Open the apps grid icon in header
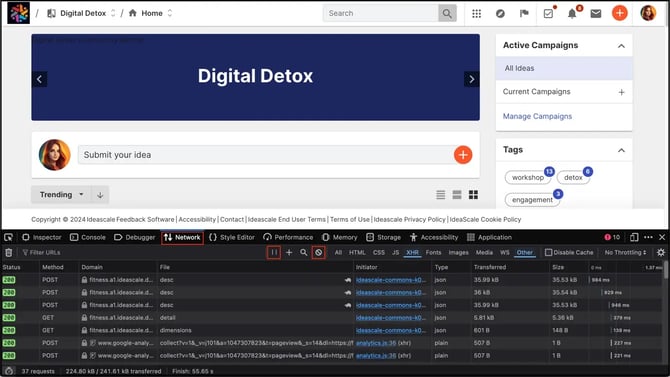The width and height of the screenshot is (670, 377). click(x=476, y=14)
